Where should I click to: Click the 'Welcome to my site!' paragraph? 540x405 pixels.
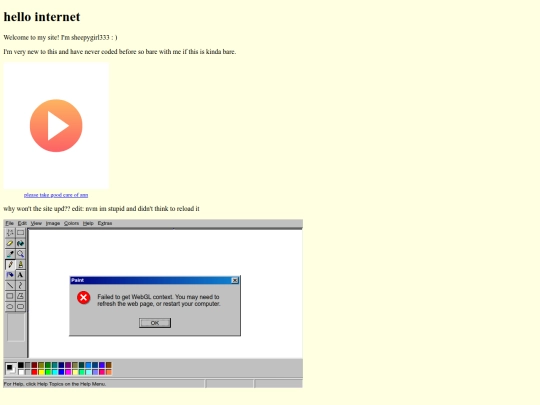pos(60,37)
